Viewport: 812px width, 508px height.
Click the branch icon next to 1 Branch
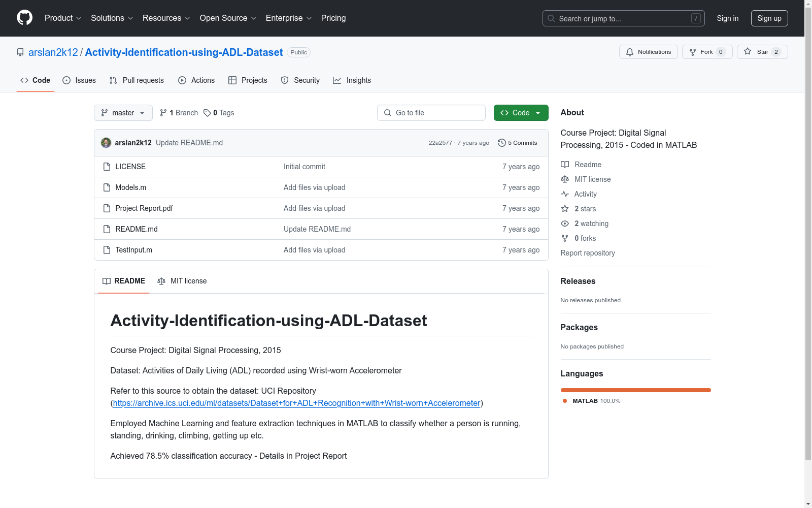(163, 113)
